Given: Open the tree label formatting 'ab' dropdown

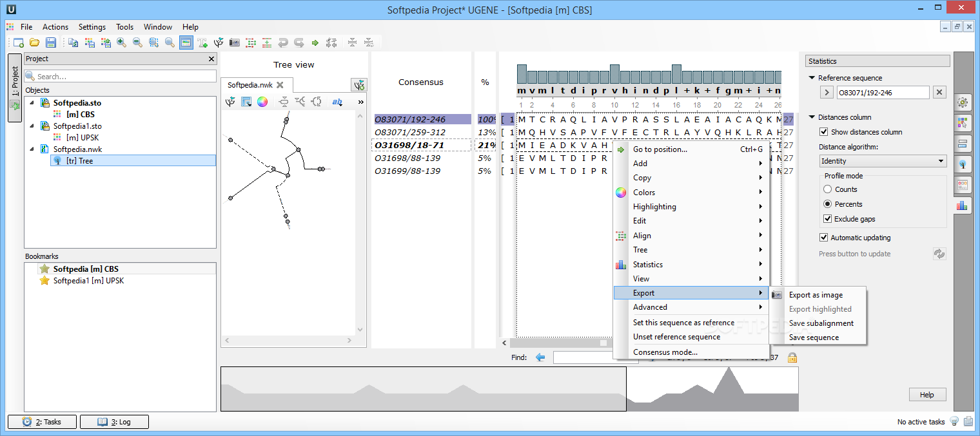Looking at the screenshot, I should (337, 102).
